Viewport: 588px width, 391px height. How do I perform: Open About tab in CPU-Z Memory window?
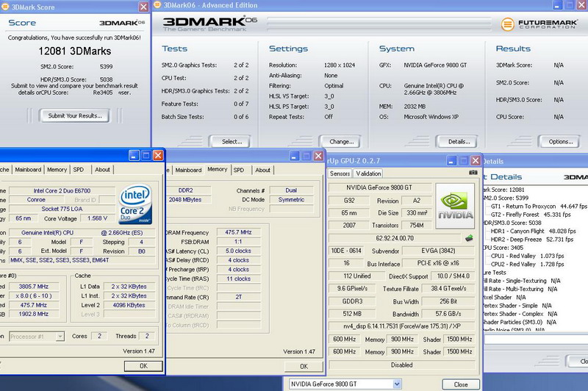pos(263,170)
